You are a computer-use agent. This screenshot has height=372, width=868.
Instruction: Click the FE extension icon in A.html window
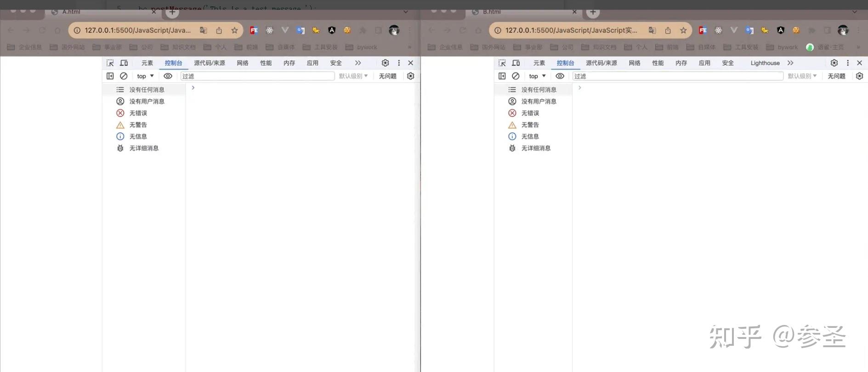pyautogui.click(x=254, y=30)
